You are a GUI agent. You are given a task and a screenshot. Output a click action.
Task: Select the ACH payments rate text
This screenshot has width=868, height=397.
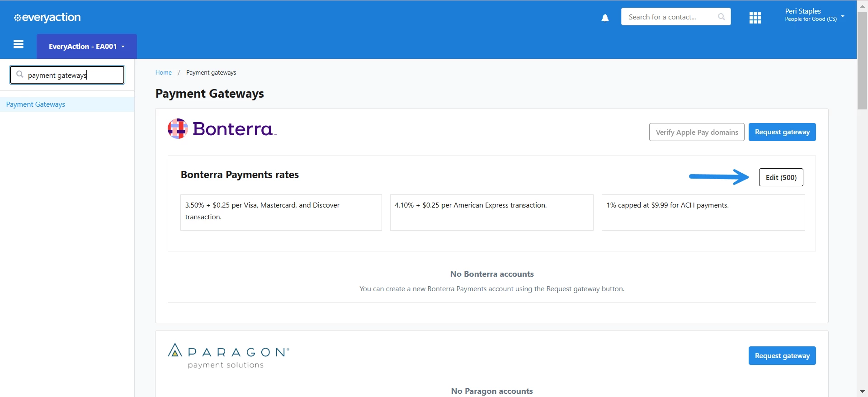click(x=668, y=205)
